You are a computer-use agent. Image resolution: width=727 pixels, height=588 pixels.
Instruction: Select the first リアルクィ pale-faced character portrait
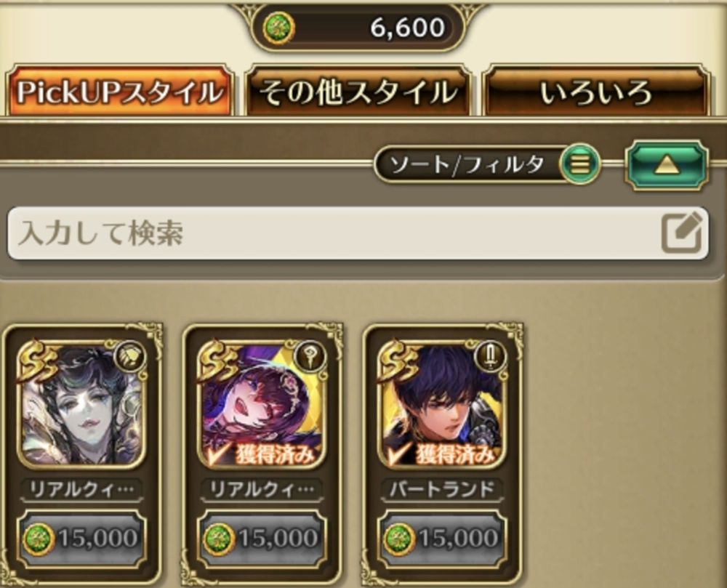tap(82, 403)
